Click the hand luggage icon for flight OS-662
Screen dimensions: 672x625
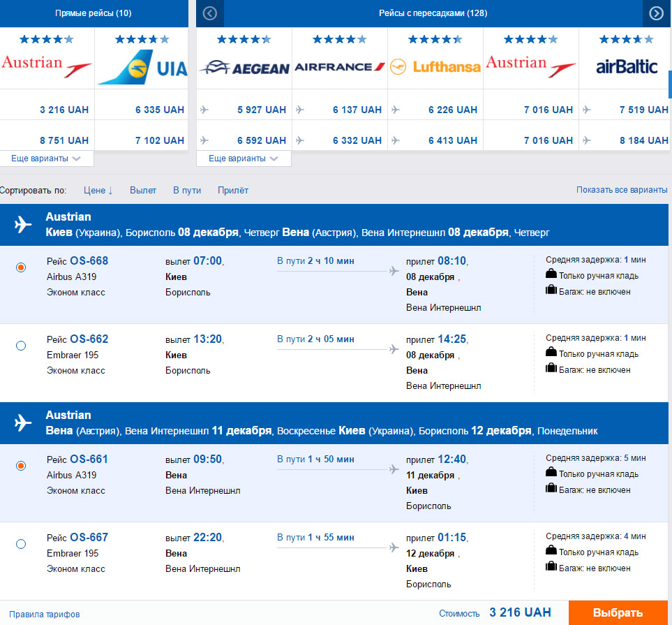(x=551, y=352)
